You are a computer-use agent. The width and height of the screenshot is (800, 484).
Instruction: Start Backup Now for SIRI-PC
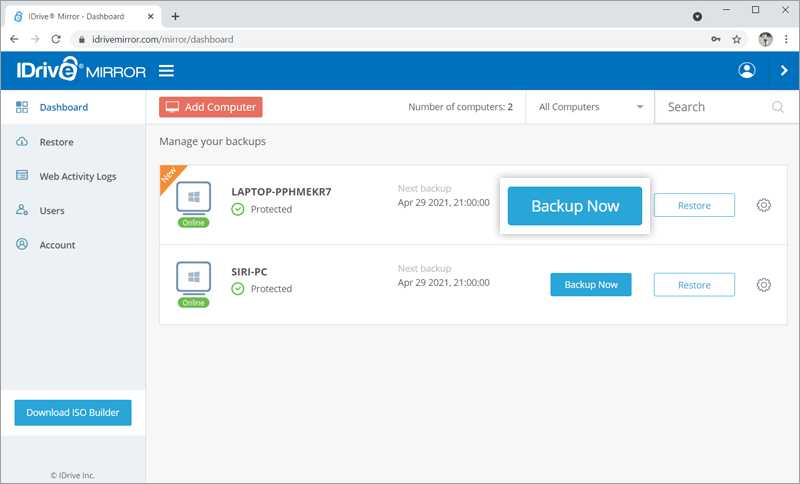click(590, 285)
